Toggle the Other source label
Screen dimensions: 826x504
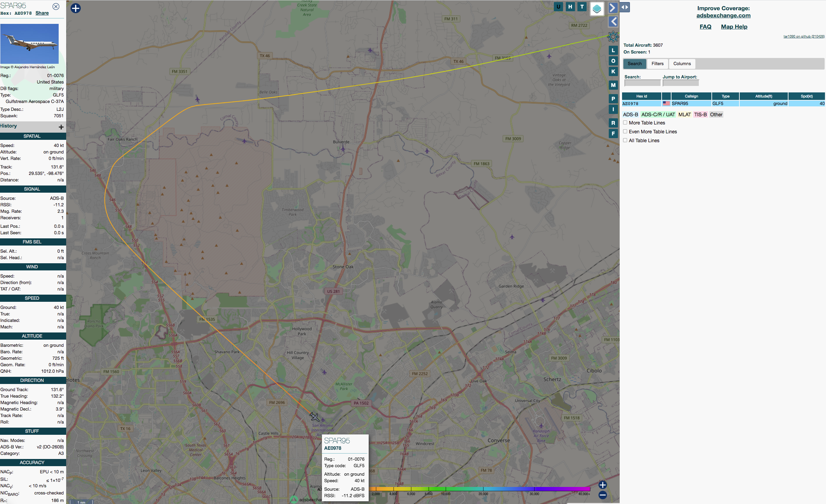click(716, 115)
